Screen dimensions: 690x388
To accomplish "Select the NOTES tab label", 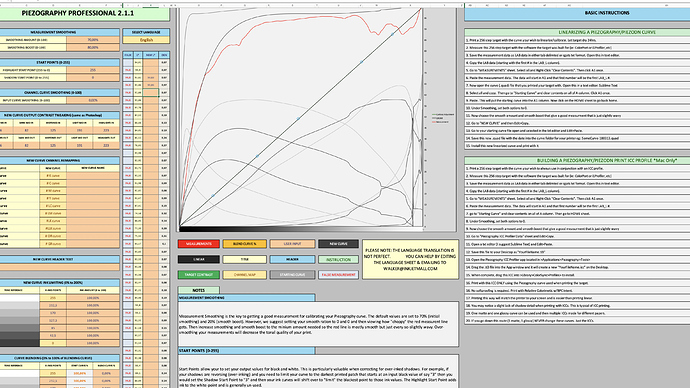I will (x=198, y=290).
